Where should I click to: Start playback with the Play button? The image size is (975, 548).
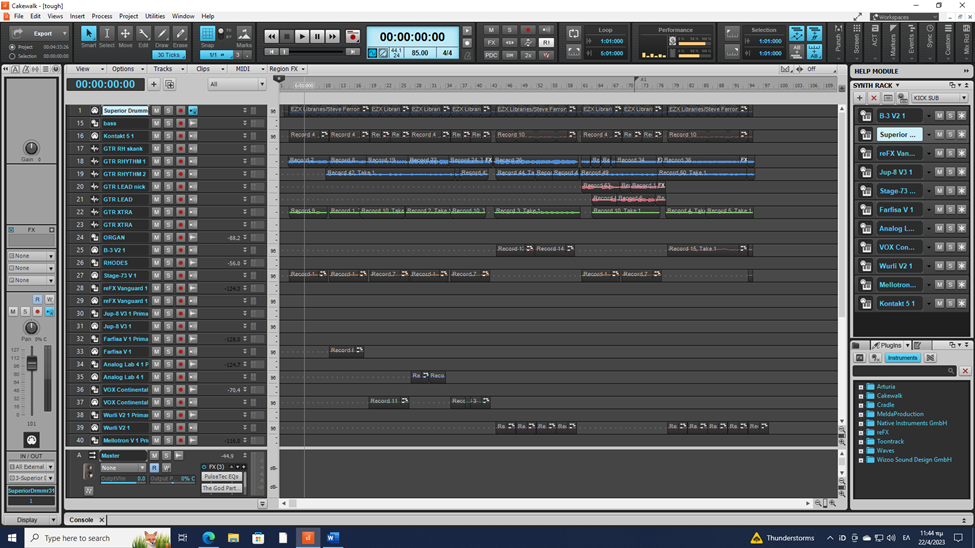[x=302, y=37]
